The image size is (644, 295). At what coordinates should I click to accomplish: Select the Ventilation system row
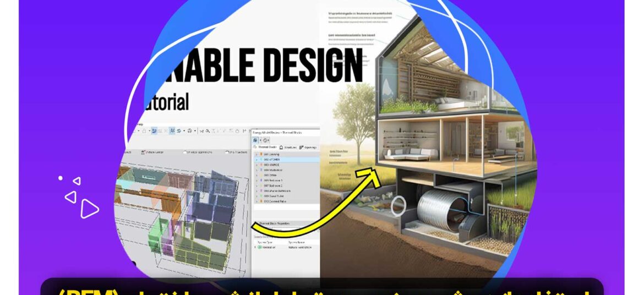(287, 247)
